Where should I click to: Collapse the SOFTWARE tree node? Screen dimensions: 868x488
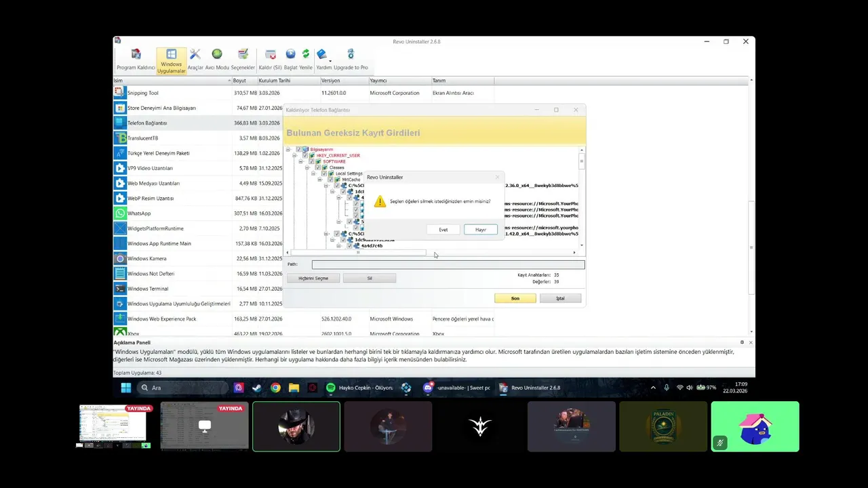pyautogui.click(x=301, y=161)
